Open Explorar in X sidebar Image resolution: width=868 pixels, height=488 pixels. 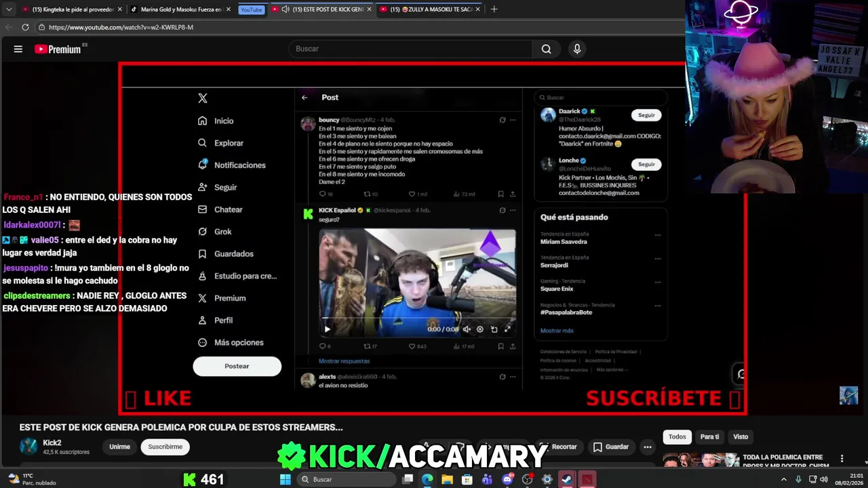221,143
